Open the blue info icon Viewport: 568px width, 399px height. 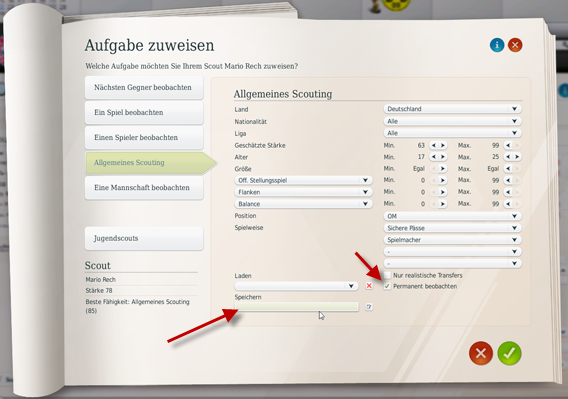[x=497, y=45]
